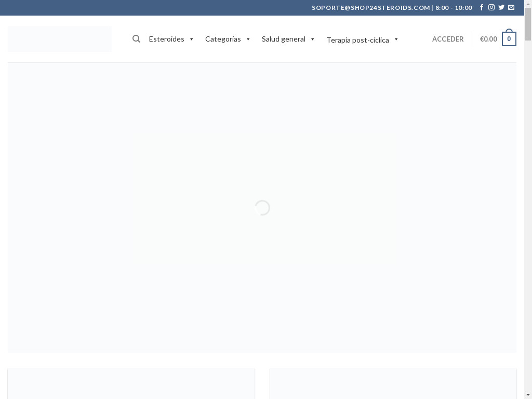Click the loading main banner slider
Screen dimensions: 532x399
pos(262,208)
